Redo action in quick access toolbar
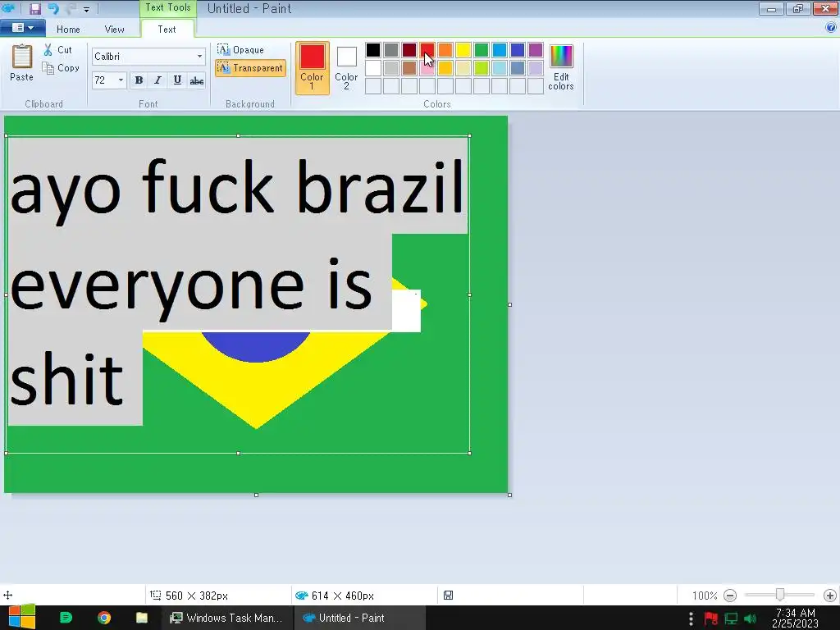 point(71,8)
